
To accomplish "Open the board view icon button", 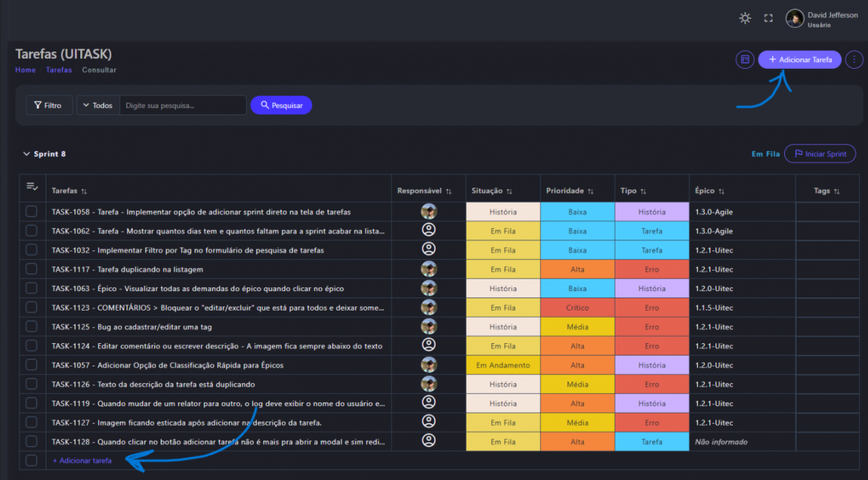I will [x=744, y=59].
